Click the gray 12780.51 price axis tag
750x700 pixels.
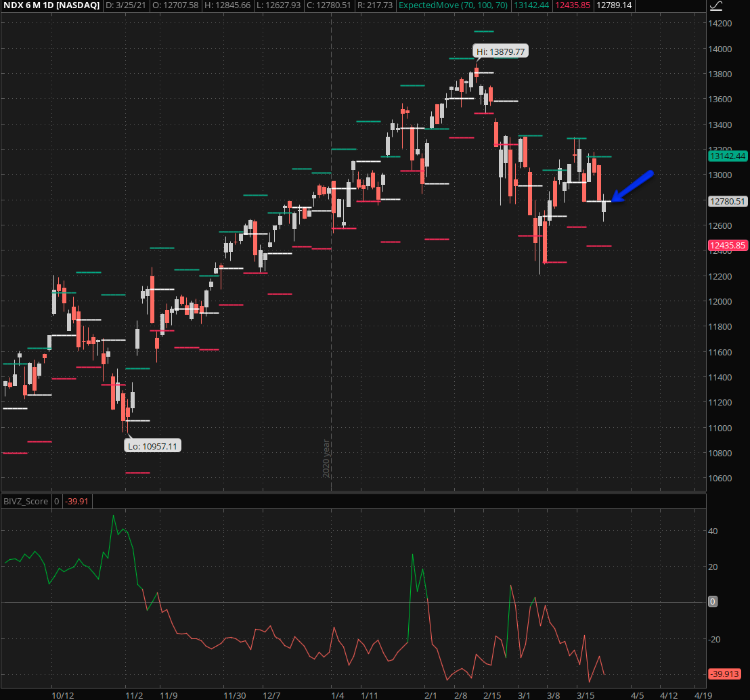pyautogui.click(x=727, y=201)
